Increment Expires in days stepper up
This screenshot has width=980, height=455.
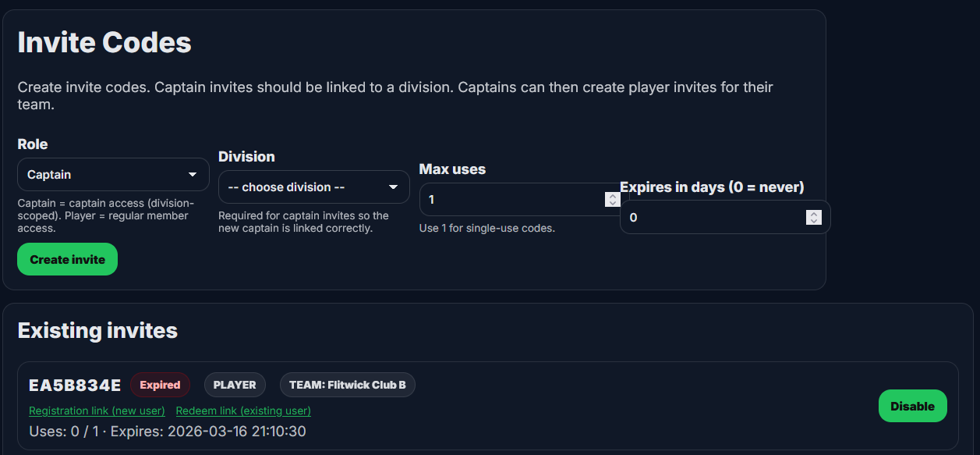(x=814, y=214)
